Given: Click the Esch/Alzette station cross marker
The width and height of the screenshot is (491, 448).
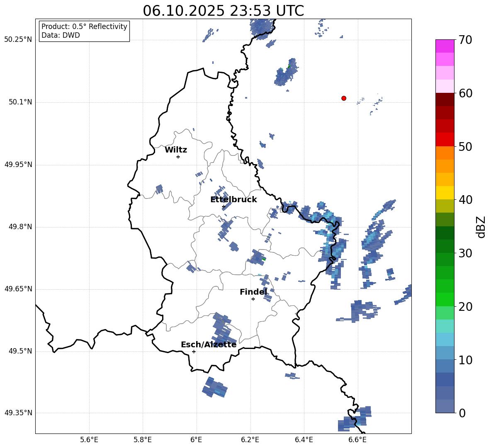Looking at the screenshot, I should click(x=194, y=351).
